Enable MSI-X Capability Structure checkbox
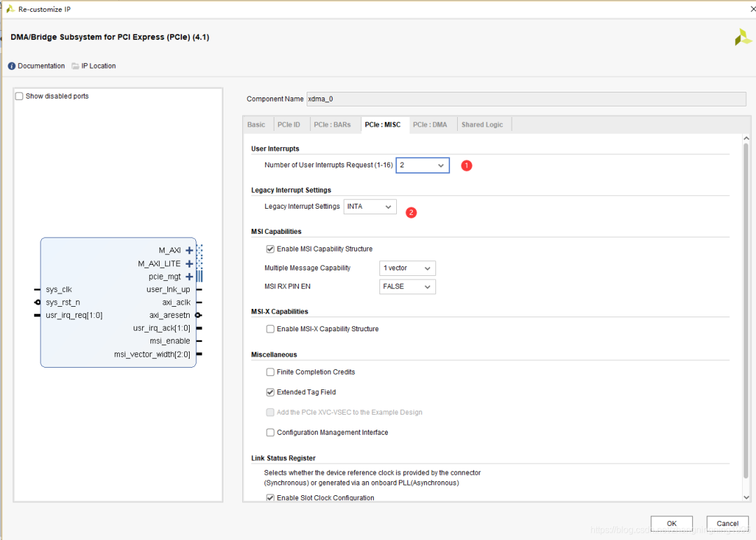The image size is (756, 540). coord(270,328)
